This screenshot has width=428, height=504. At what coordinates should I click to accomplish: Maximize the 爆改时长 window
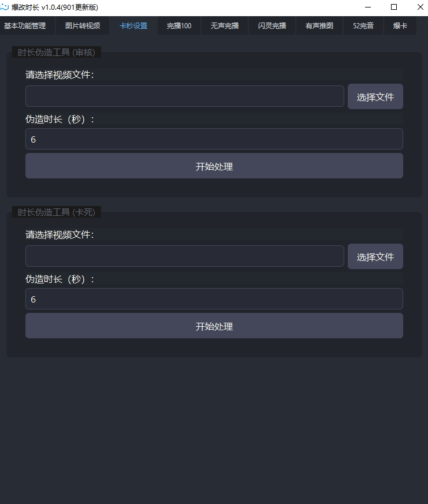pos(394,7)
